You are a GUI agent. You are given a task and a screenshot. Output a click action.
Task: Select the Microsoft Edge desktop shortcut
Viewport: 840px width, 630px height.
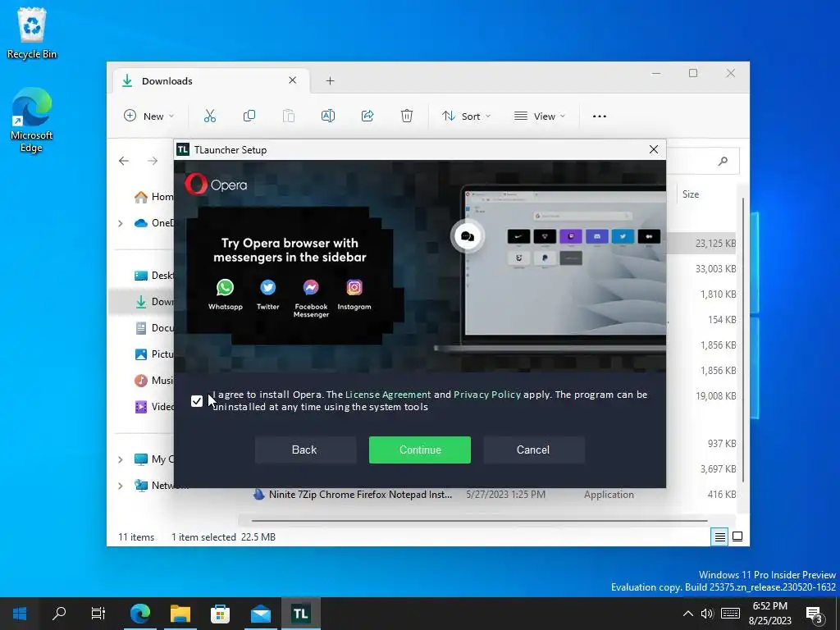pyautogui.click(x=32, y=120)
